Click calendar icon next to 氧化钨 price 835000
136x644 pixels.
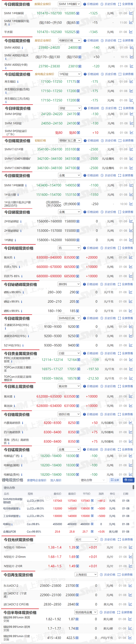point(77,257)
